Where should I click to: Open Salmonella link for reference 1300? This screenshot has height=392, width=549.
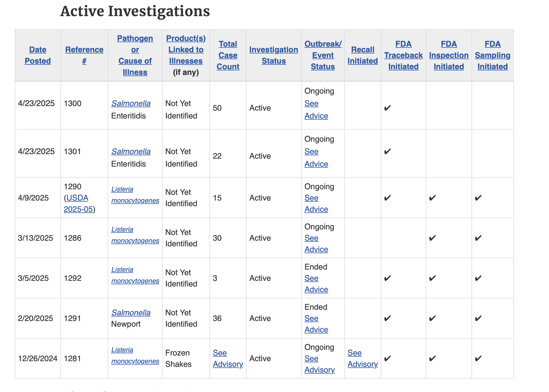(131, 103)
